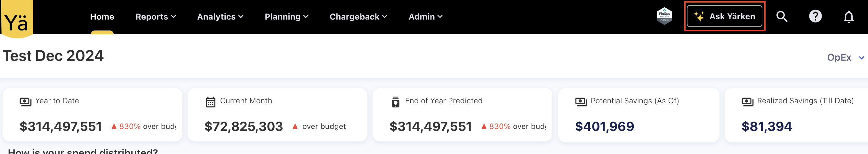Screen dimensions: 868x154
Task: Open the search magnifier icon
Action: point(781,17)
